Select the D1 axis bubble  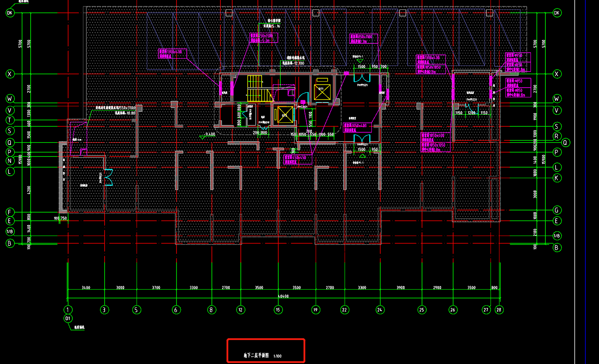click(x=68, y=318)
